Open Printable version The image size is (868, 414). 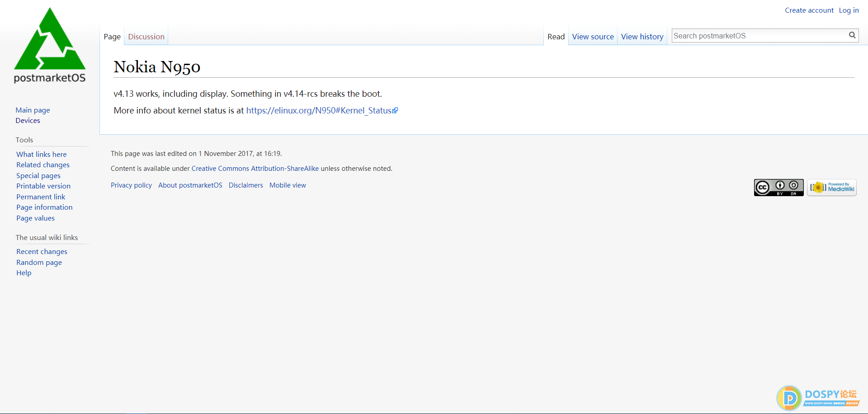pos(43,186)
